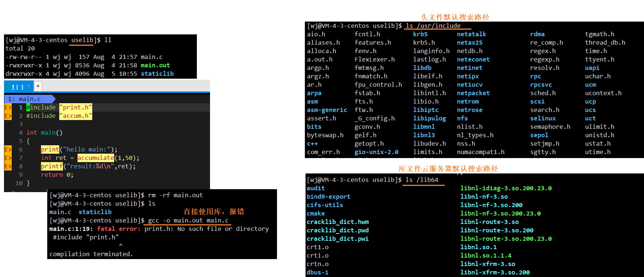Click the '头文件默认搜索路径' heading
The image size is (644, 277).
(455, 17)
